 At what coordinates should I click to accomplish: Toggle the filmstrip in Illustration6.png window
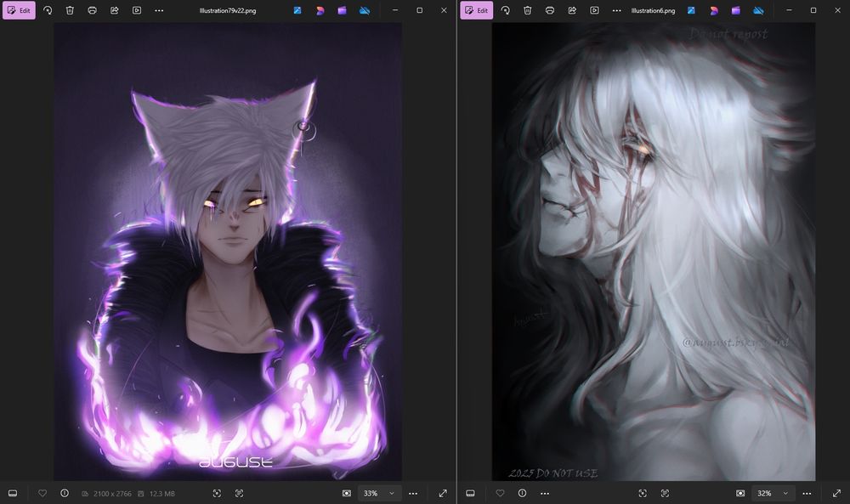[x=470, y=493]
